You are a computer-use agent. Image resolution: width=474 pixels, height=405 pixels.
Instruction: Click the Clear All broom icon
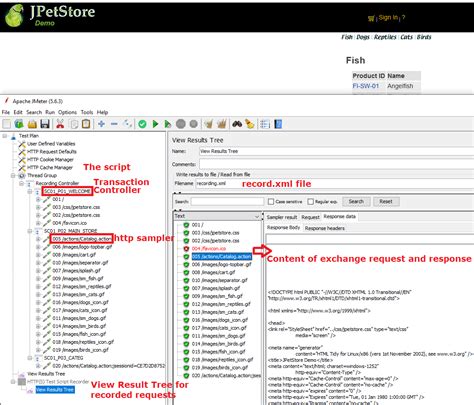[249, 124]
